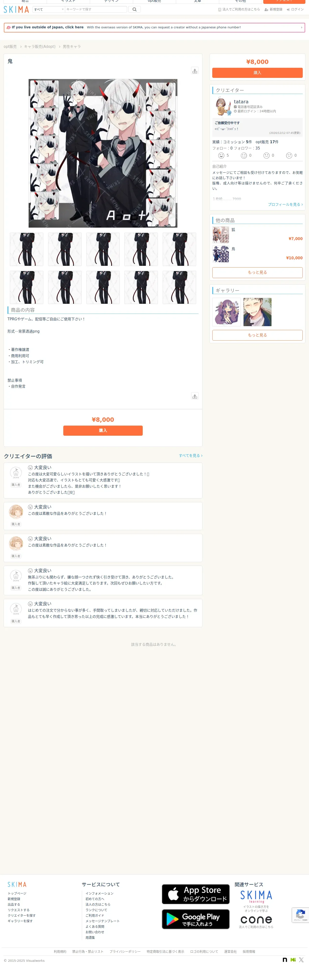
Task: Open the SKIMA learning logo in the footer
Action: pyautogui.click(x=256, y=897)
